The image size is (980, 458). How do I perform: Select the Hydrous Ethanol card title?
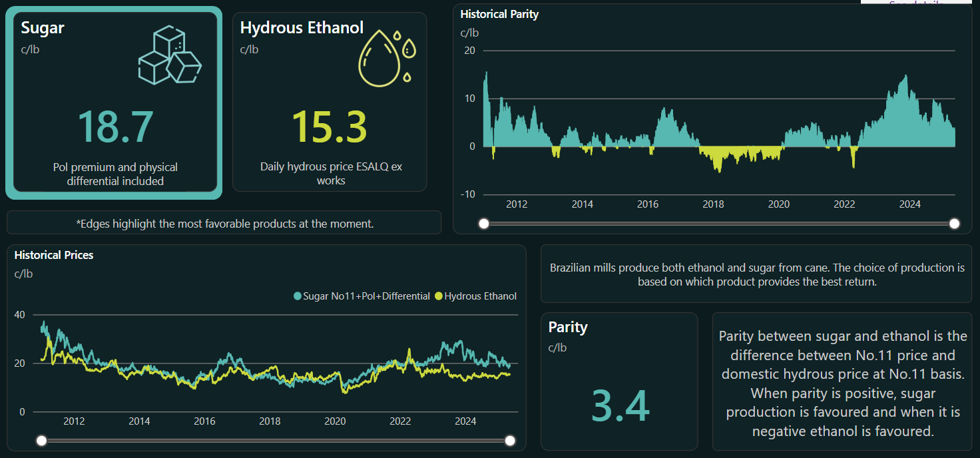click(302, 28)
